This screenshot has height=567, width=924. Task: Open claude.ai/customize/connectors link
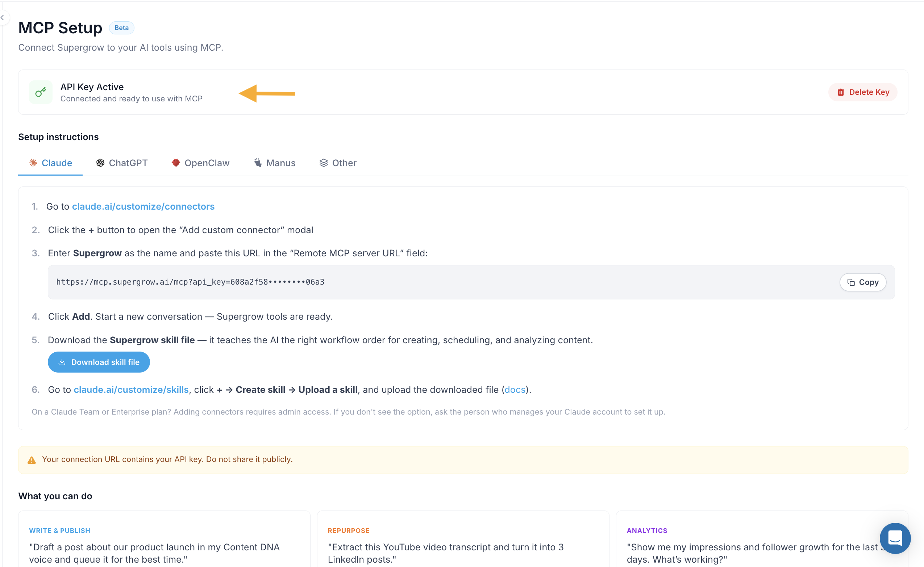143,206
